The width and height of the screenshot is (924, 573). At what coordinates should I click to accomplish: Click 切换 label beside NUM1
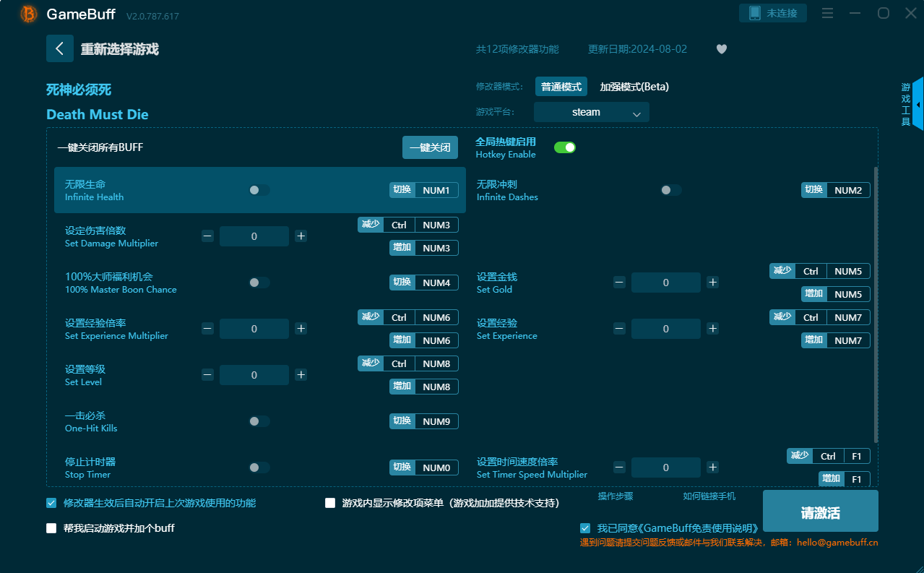point(402,190)
